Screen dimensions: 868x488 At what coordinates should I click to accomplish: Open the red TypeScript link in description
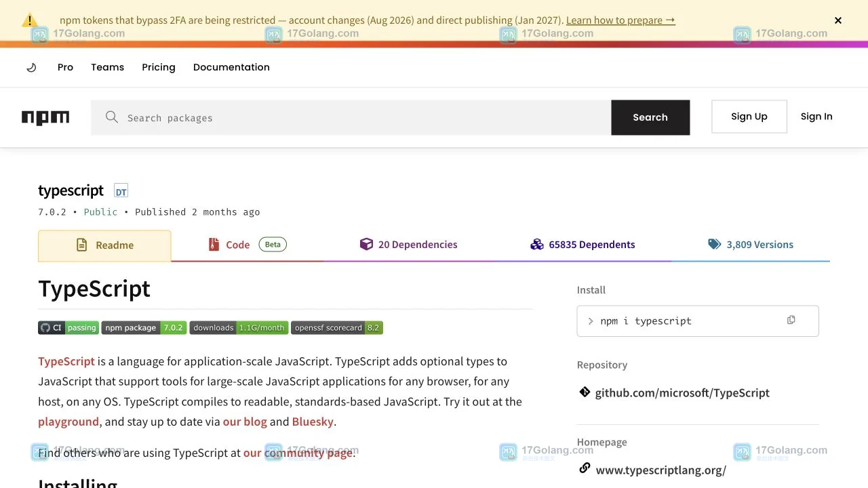coord(66,361)
